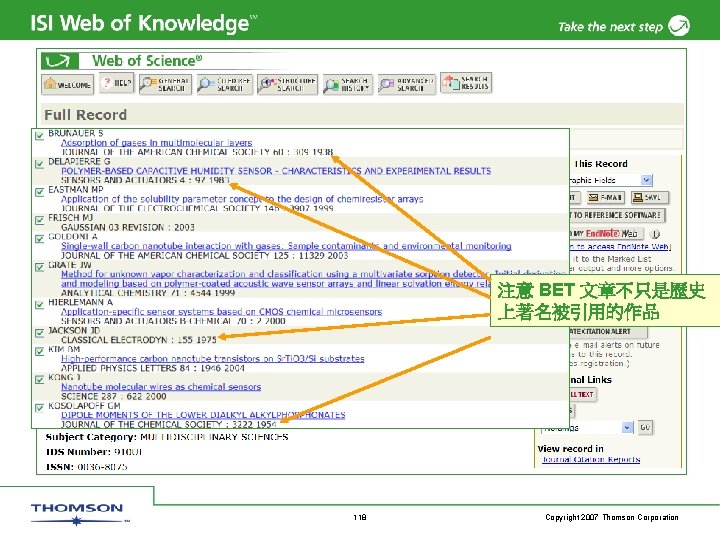
Task: Open Application-specific sensor systems CMOS link
Action: tap(221, 312)
